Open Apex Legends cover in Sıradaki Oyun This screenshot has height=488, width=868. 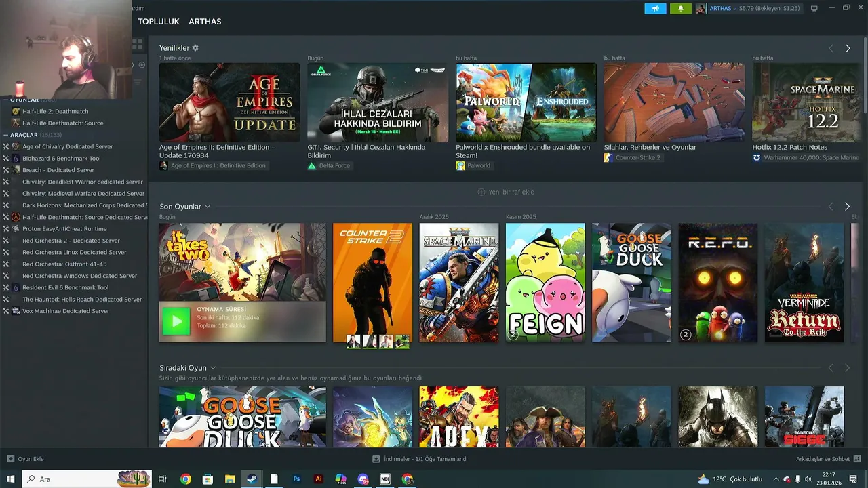(459, 417)
